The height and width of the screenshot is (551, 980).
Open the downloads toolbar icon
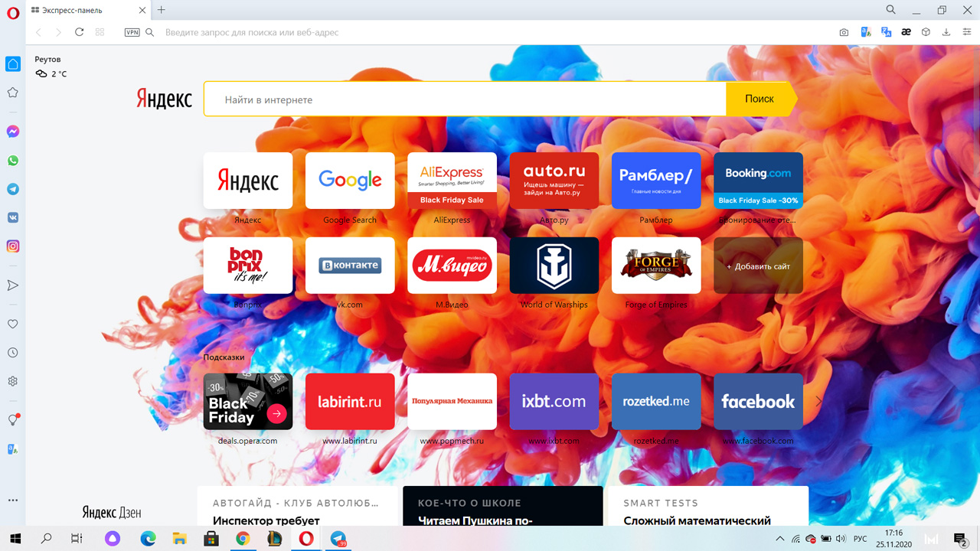click(x=946, y=32)
